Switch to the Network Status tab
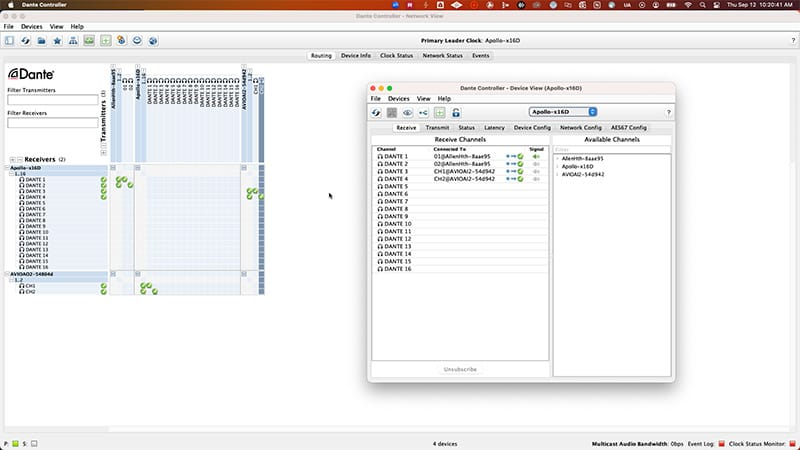The width and height of the screenshot is (800, 450). point(442,56)
